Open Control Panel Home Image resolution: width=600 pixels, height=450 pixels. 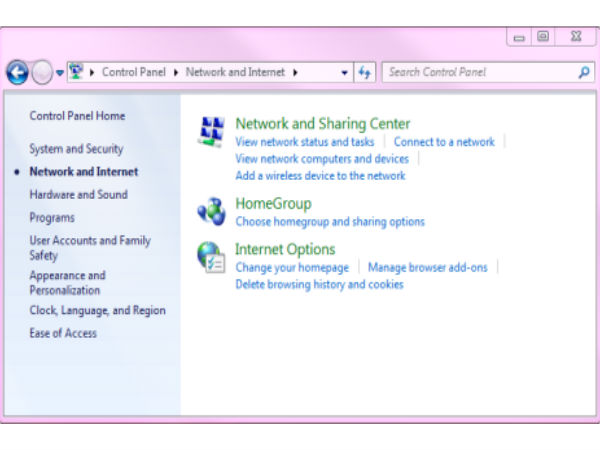click(x=77, y=116)
